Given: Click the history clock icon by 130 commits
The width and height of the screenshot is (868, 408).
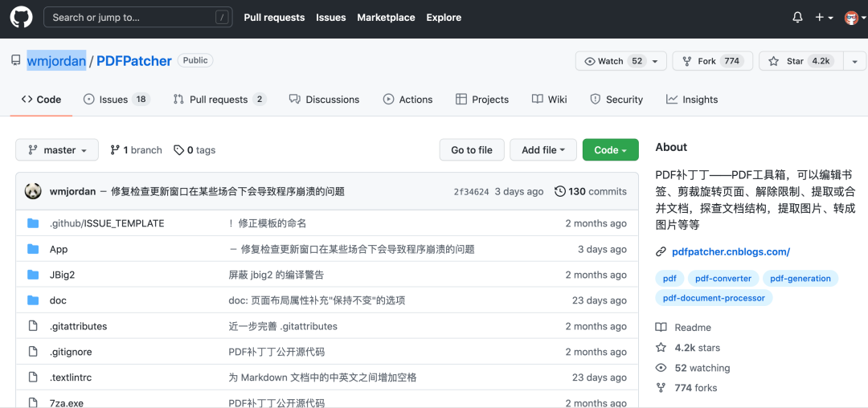Looking at the screenshot, I should click(x=559, y=191).
